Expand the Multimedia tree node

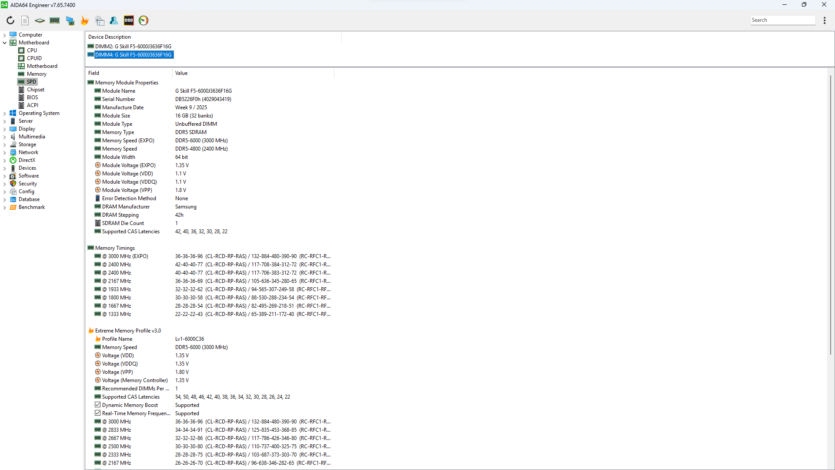point(5,137)
